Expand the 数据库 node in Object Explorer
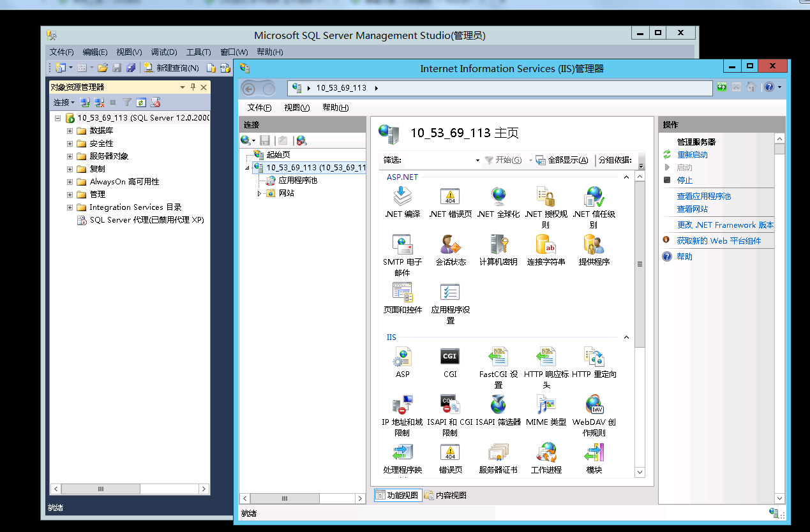810x532 pixels. pyautogui.click(x=70, y=131)
